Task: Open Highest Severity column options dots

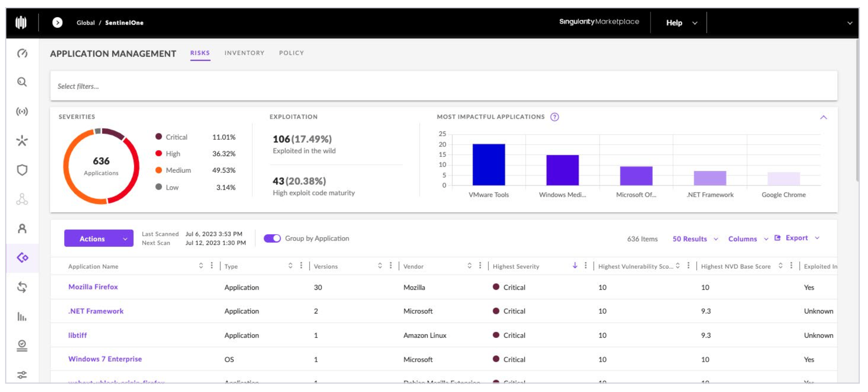Action: (585, 265)
